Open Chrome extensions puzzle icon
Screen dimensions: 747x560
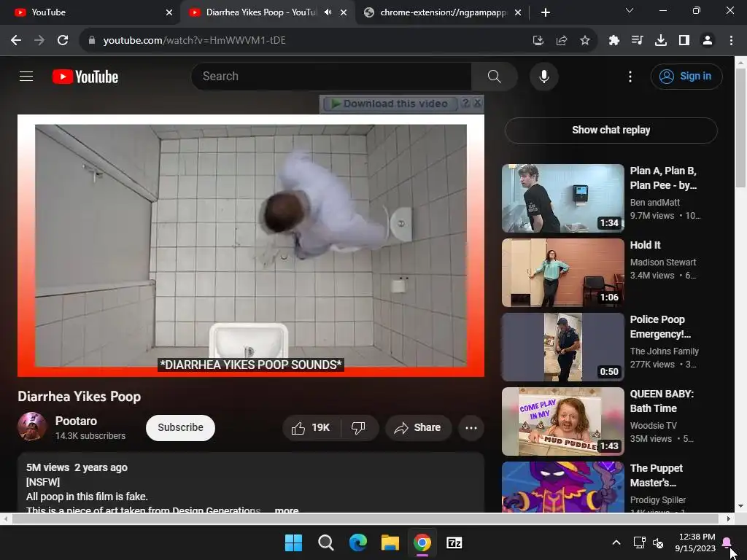[614, 41]
